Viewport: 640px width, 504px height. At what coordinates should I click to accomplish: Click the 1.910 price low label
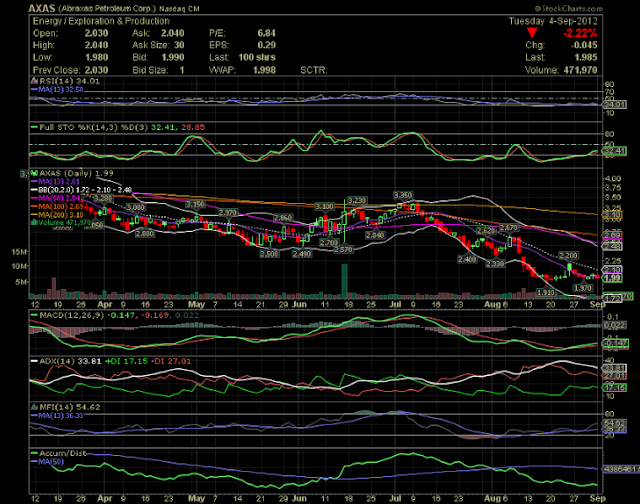pyautogui.click(x=545, y=293)
